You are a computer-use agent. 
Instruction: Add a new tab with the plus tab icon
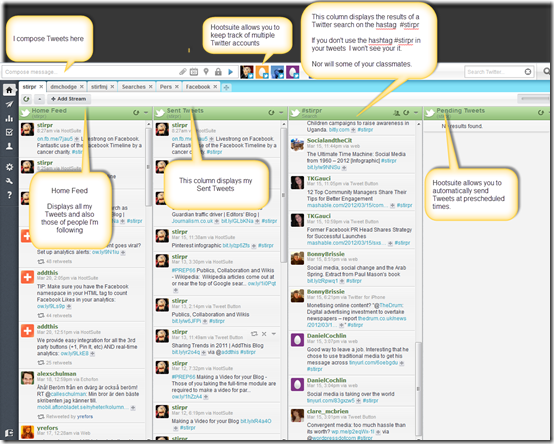(x=226, y=87)
